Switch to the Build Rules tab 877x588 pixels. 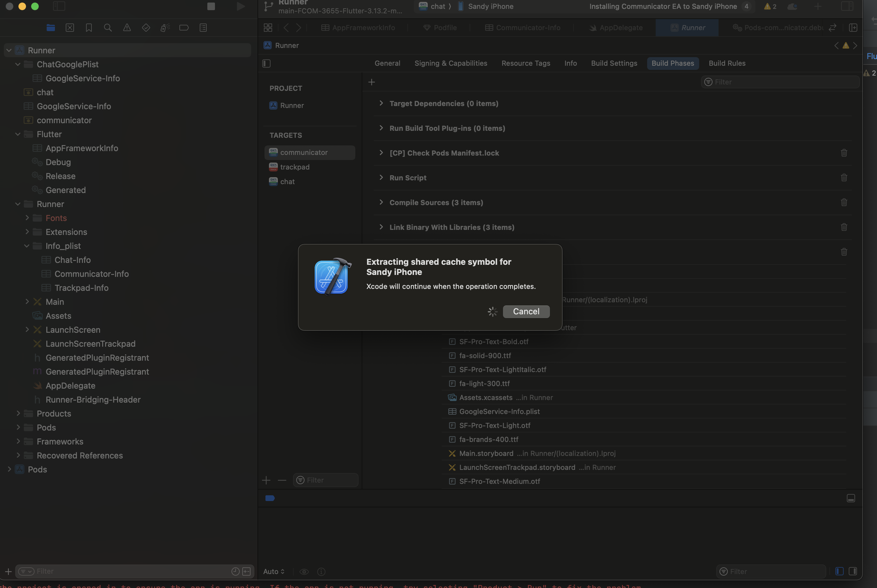[x=726, y=63]
